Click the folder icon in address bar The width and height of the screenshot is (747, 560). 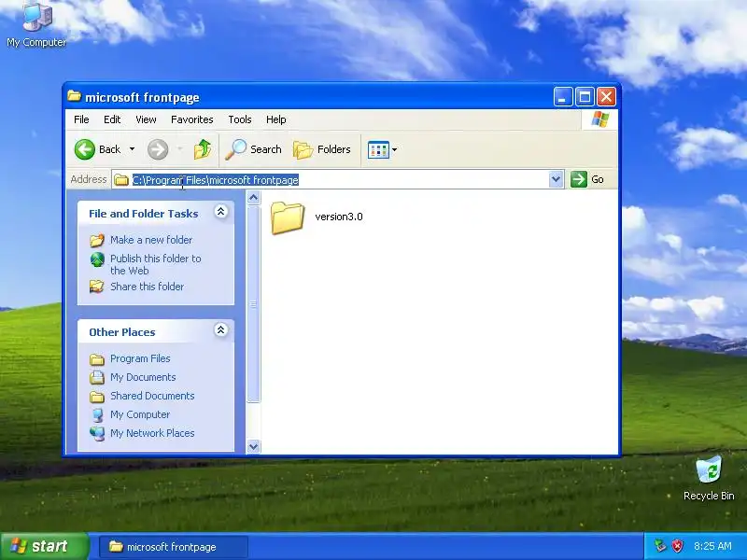pos(121,180)
